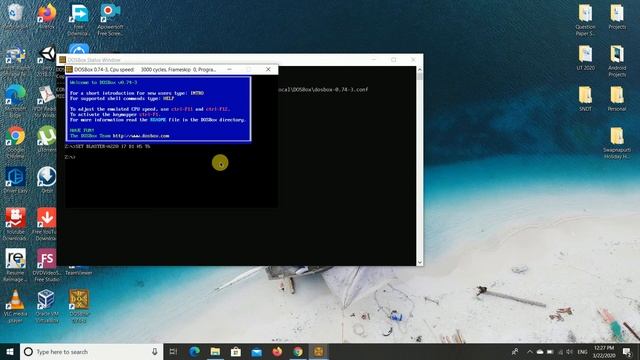640x360 pixels.
Task: Click the SET BLASTER command line text
Action: click(107, 146)
